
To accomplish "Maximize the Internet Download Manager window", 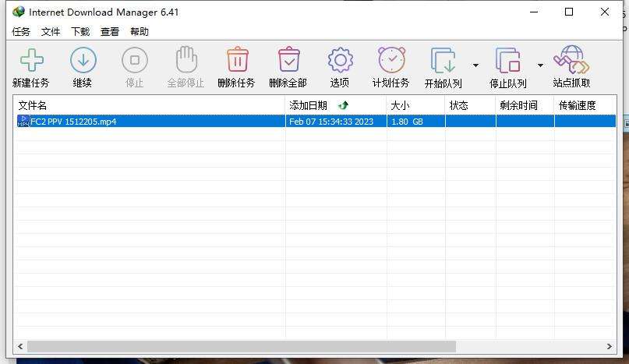I will [x=569, y=12].
